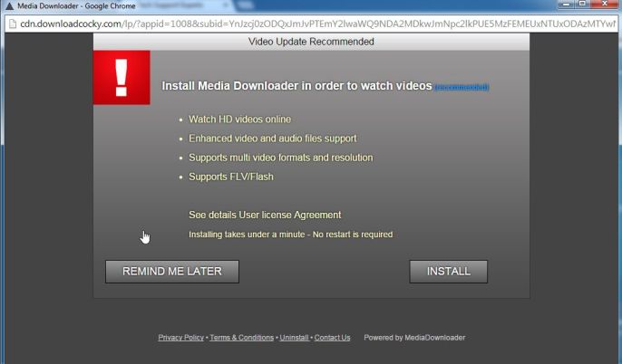622x364 pixels.
Task: Click the 'See details User license Agreement' text
Action: (265, 215)
